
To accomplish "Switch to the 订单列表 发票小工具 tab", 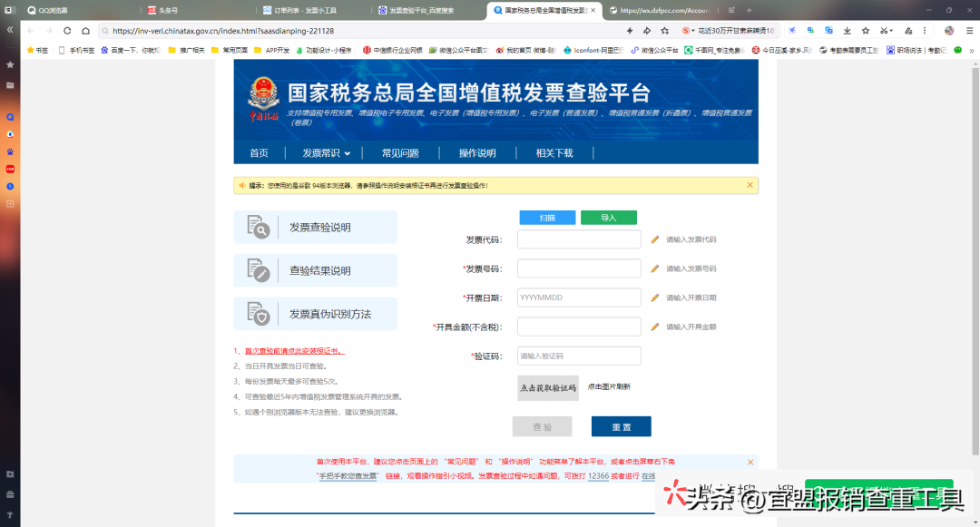I will tap(307, 10).
